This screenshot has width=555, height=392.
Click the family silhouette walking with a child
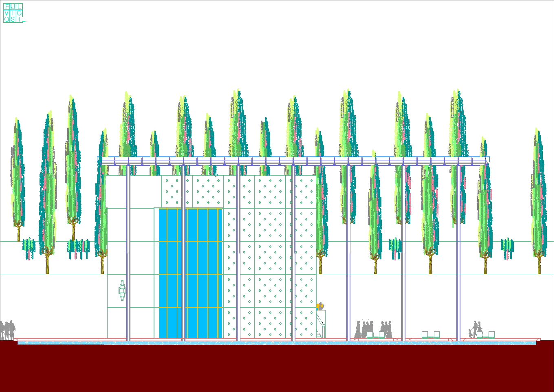(x=475, y=329)
